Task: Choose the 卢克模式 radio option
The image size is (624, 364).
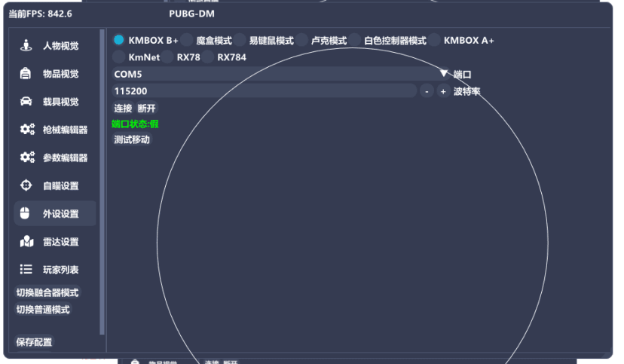Action: [301, 40]
